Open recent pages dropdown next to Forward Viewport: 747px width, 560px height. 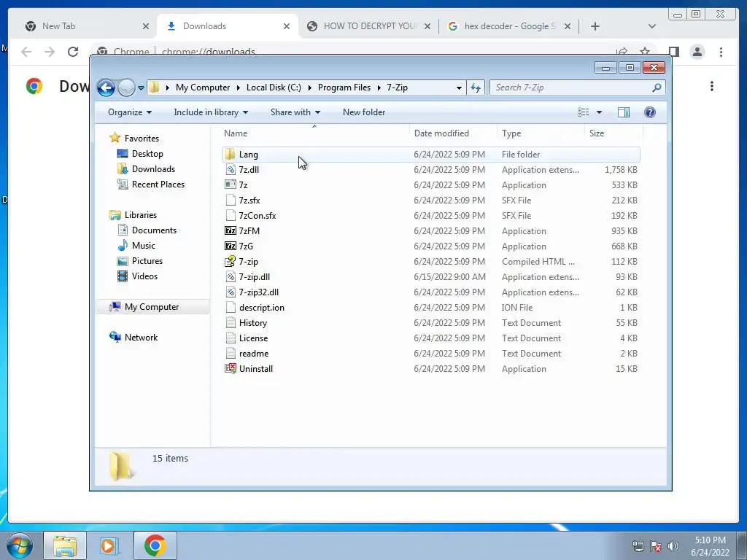pos(141,88)
